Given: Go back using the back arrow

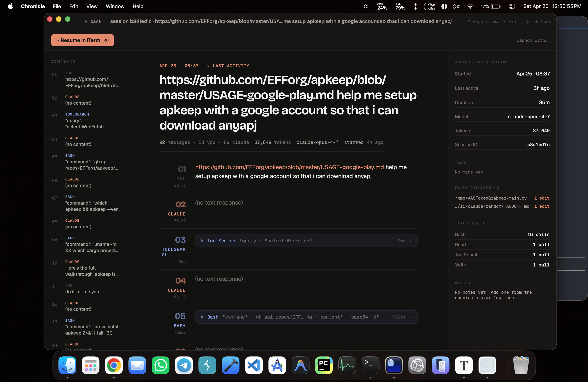Looking at the screenshot, I should (93, 22).
